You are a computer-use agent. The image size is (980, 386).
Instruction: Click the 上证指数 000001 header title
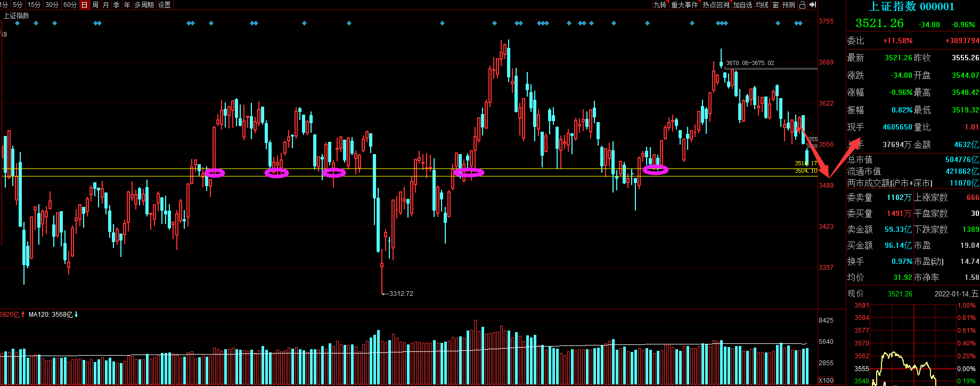click(x=911, y=6)
